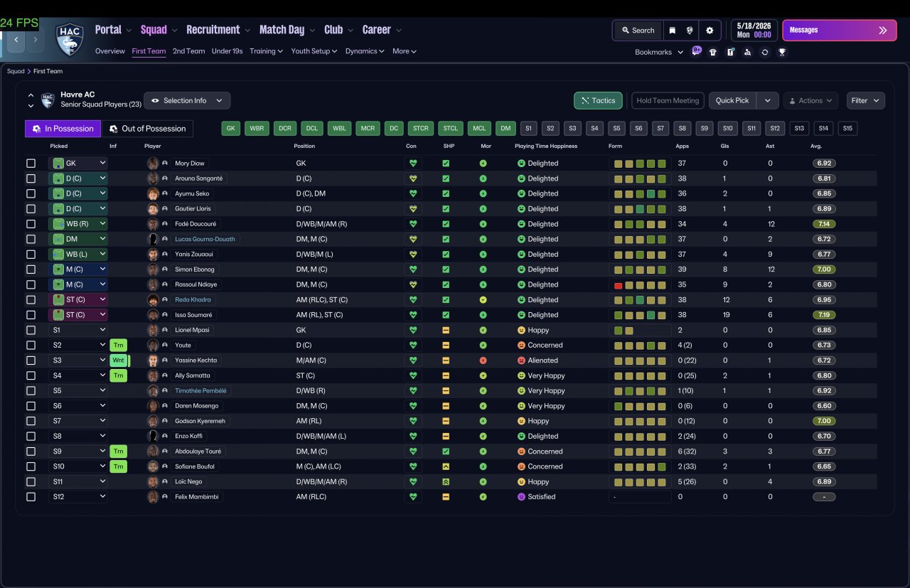The image size is (910, 588).
Task: Open the Match Day menu
Action: tap(287, 30)
